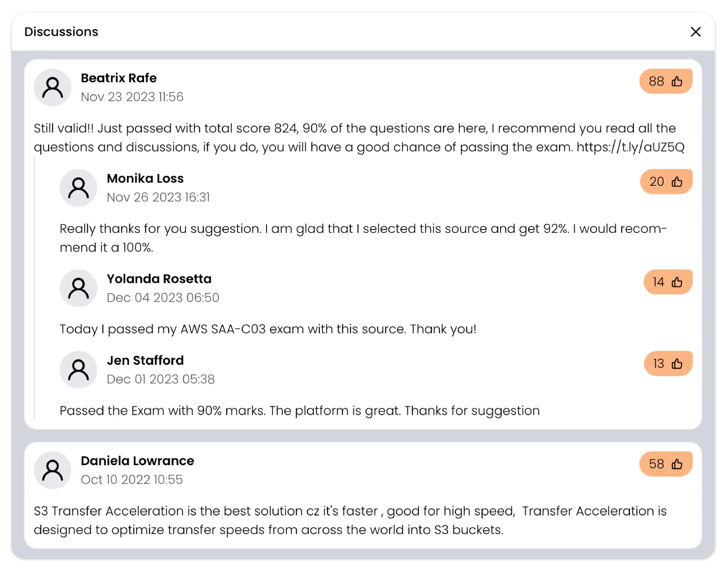Click the Jen Stafford name
This screenshot has height=571, width=728.
(x=145, y=361)
